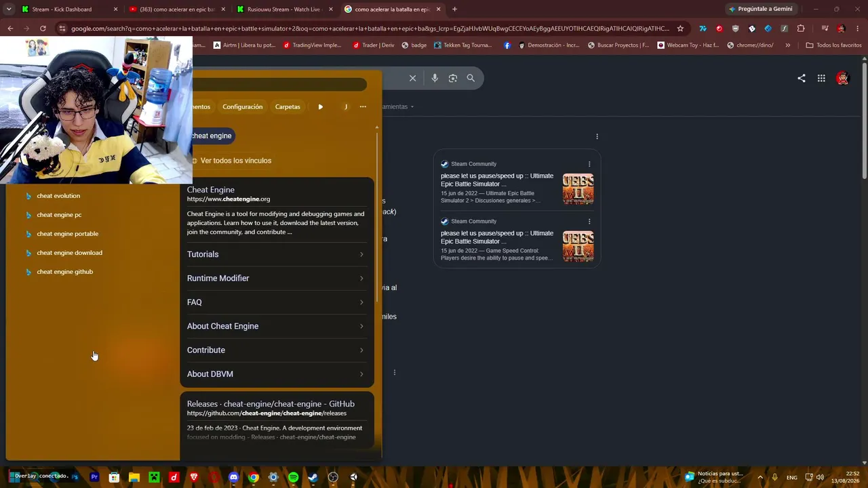Show hidden system tray icons

tap(759, 477)
